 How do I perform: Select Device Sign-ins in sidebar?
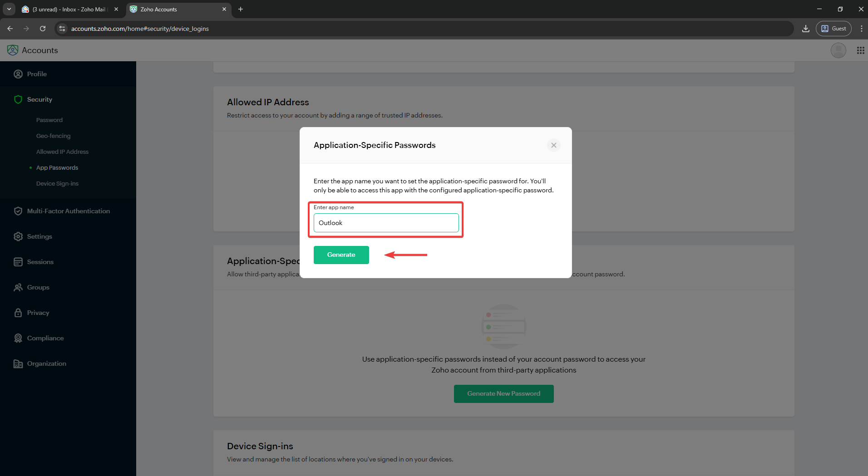coord(57,183)
